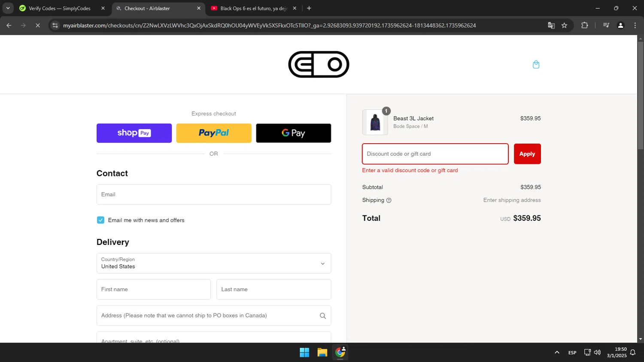Click the shipping info question mark icon
Screen dimensions: 644x362
[389, 200]
